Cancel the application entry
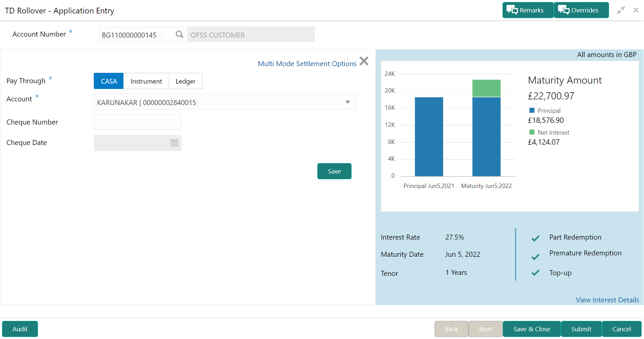The width and height of the screenshot is (644, 339). tap(621, 329)
